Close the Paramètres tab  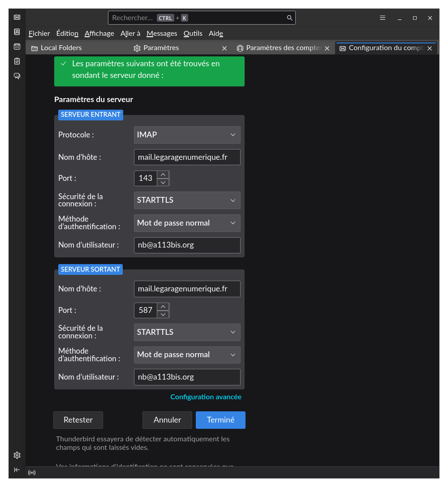click(224, 48)
